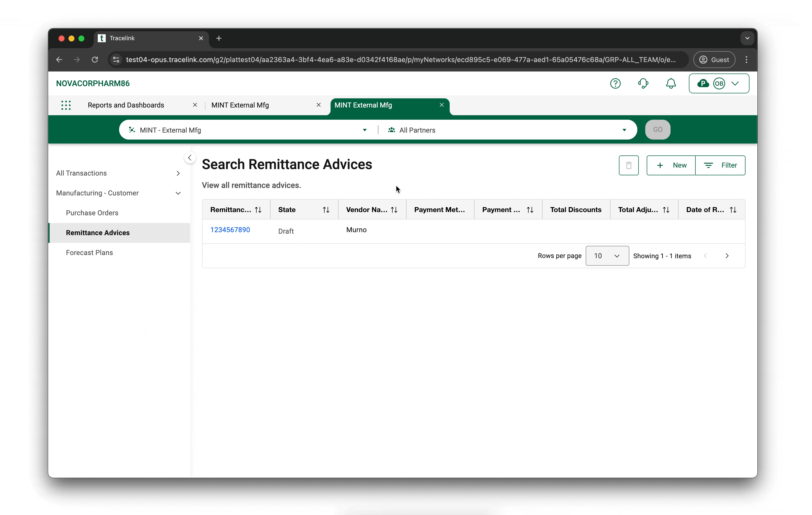Sort by Vendor Name column arrows
Image resolution: width=812 pixels, height=515 pixels.
point(394,210)
